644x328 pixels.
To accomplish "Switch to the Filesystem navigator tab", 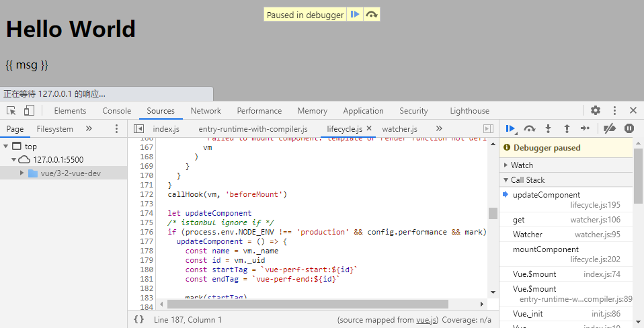I will (x=54, y=129).
